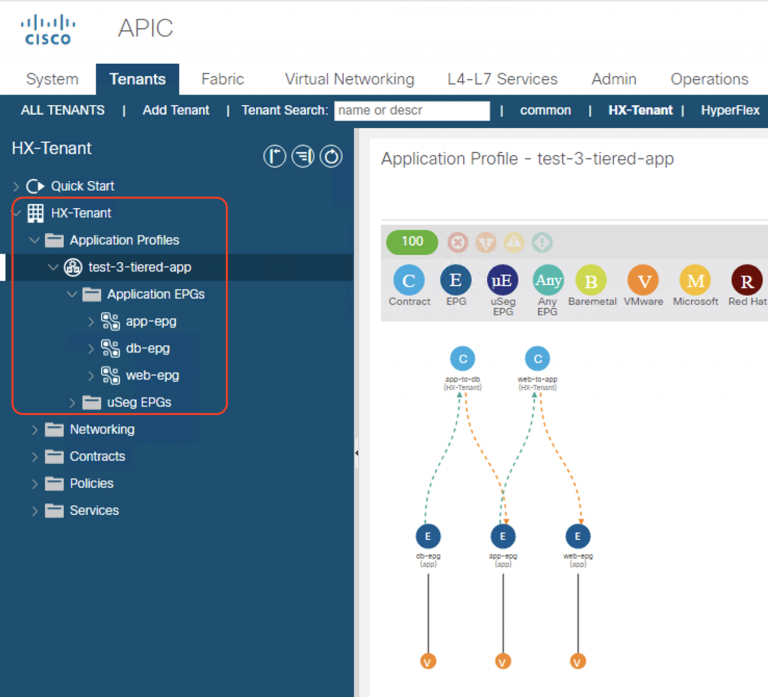The width and height of the screenshot is (768, 697).
Task: Open the Operations tab
Action: click(709, 79)
